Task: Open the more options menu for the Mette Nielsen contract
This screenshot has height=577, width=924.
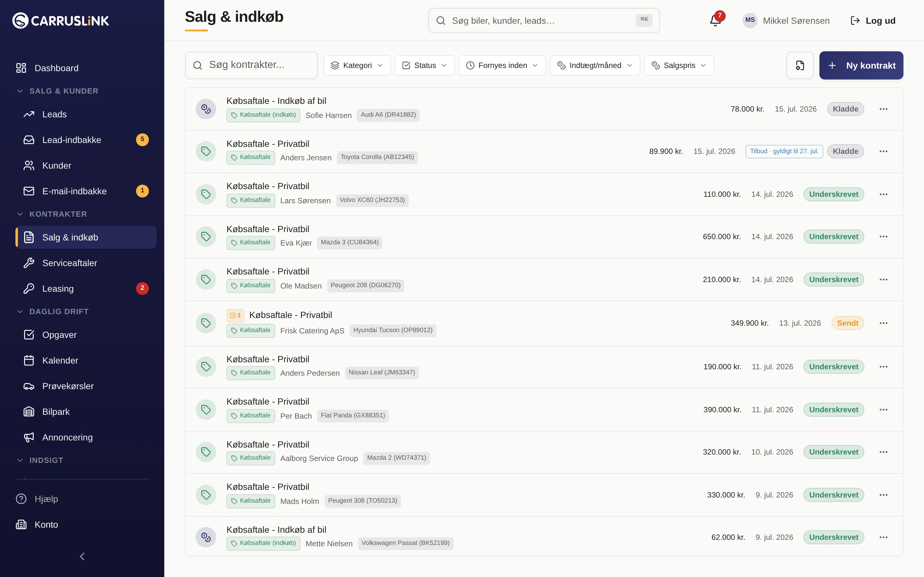Action: coord(883,537)
